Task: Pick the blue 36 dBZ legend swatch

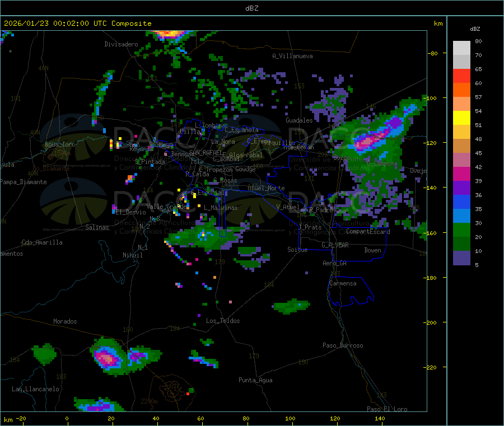Action: [461, 202]
